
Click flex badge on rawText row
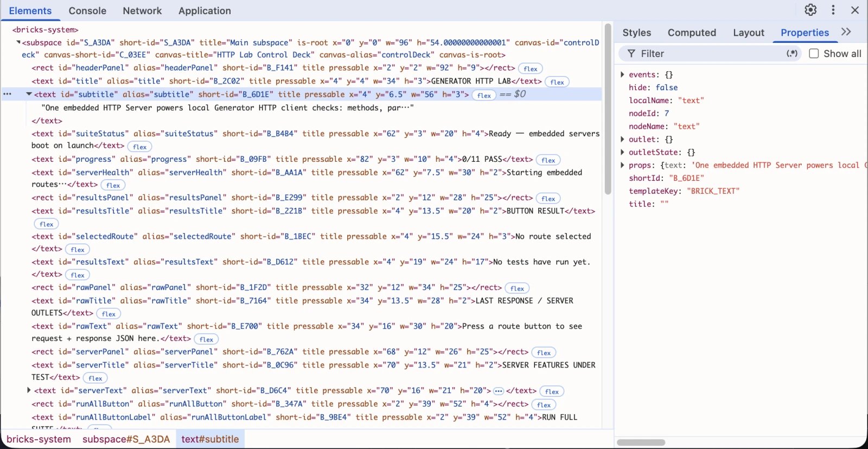[206, 339]
